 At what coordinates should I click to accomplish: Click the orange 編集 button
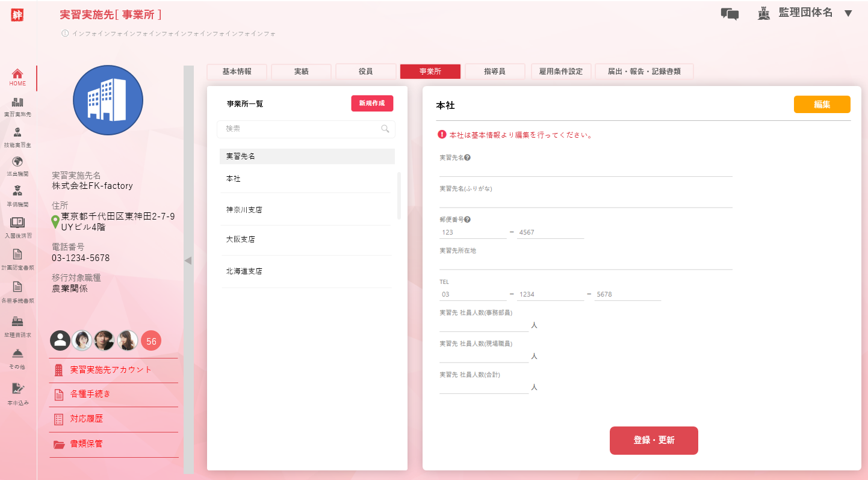(x=822, y=104)
